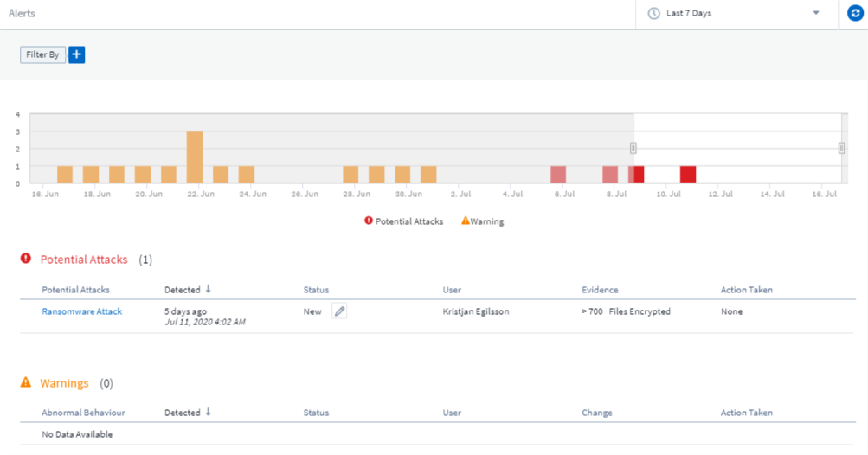This screenshot has width=868, height=455.
Task: Click the bright red bar near 11 Jul
Action: [688, 174]
